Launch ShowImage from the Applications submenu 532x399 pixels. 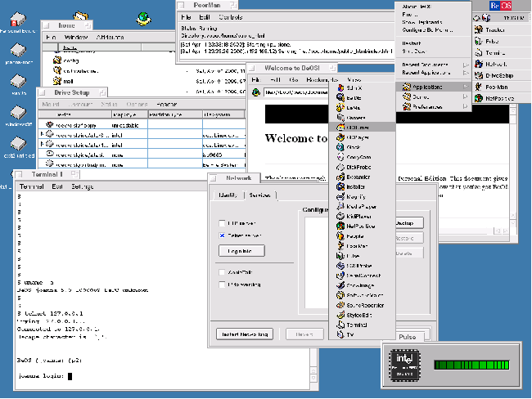click(362, 285)
